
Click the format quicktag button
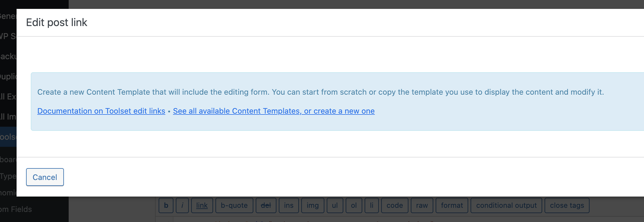click(x=452, y=205)
